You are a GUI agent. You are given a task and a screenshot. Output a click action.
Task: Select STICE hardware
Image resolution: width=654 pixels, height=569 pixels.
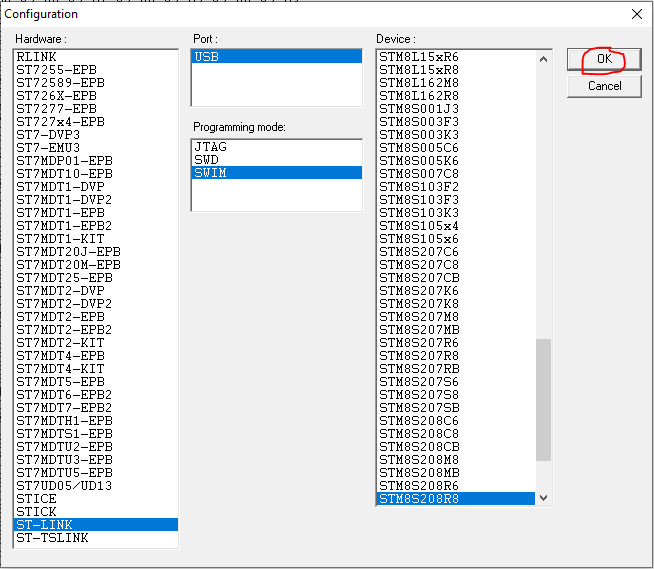[96, 499]
